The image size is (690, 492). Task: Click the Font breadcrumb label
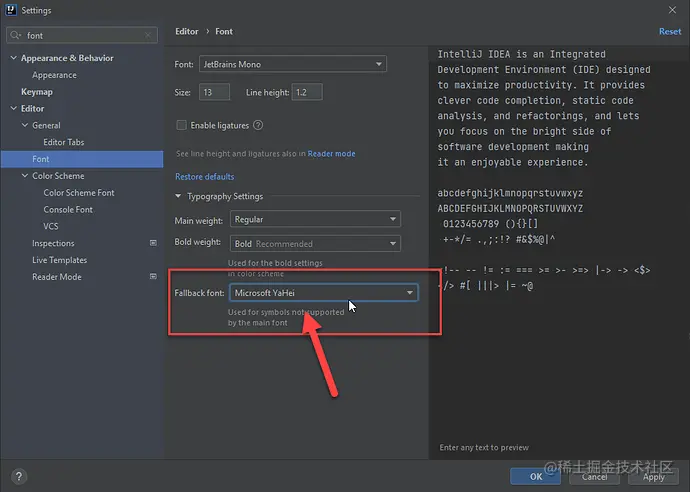pyautogui.click(x=224, y=31)
